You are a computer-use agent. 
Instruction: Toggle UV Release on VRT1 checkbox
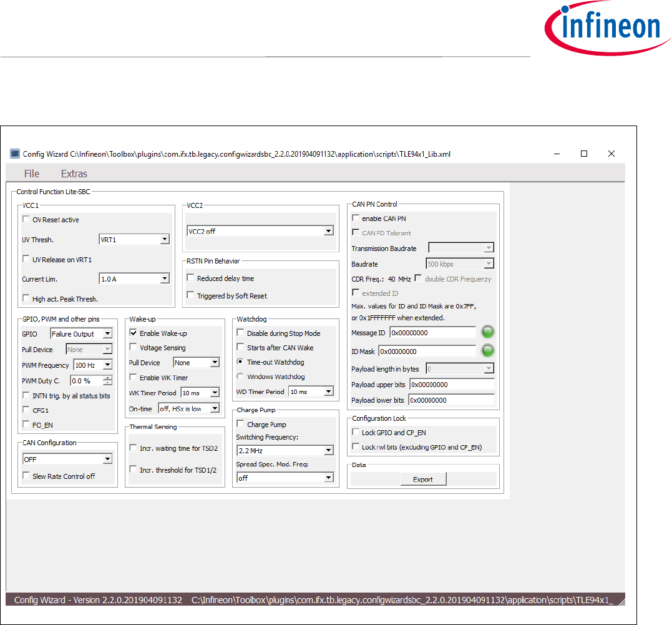click(x=26, y=259)
